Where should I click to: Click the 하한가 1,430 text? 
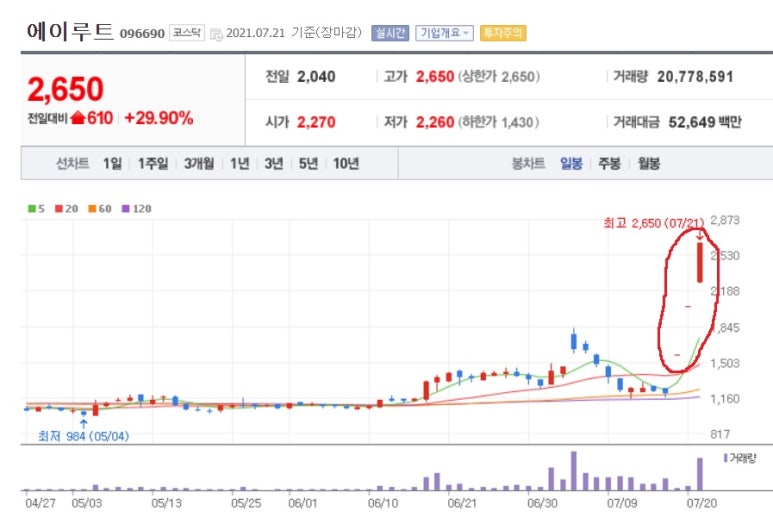(499, 122)
